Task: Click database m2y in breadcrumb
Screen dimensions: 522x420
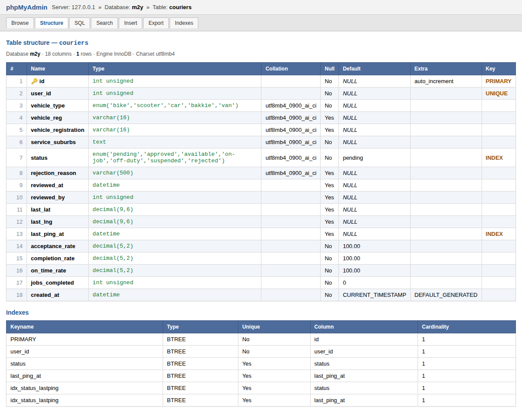Action: (137, 7)
